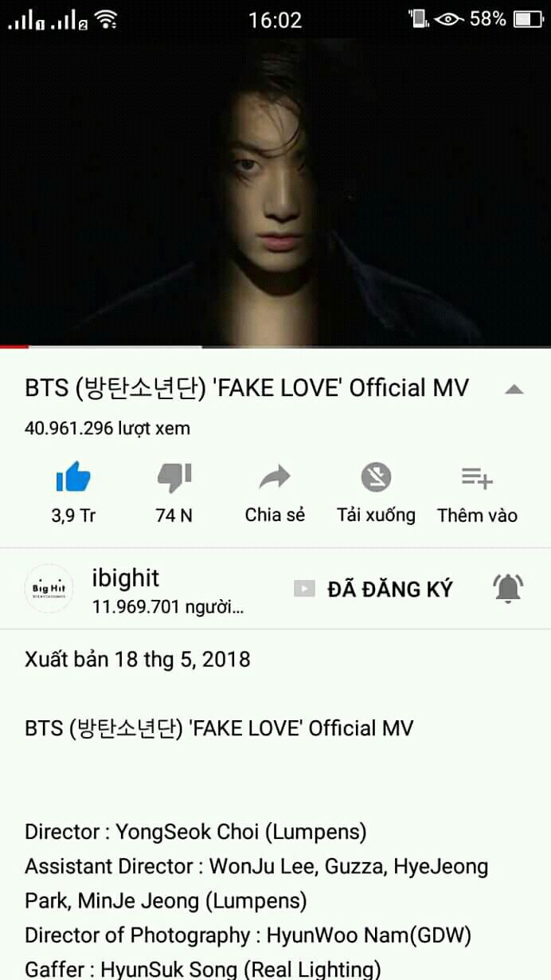
Task: Tap the video player frame
Action: coord(275,191)
